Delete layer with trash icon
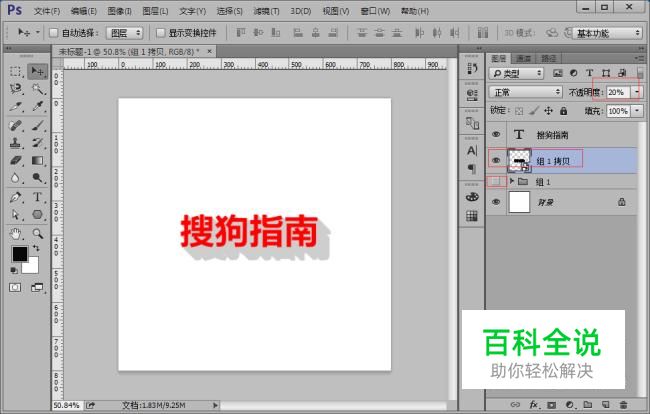 click(623, 404)
